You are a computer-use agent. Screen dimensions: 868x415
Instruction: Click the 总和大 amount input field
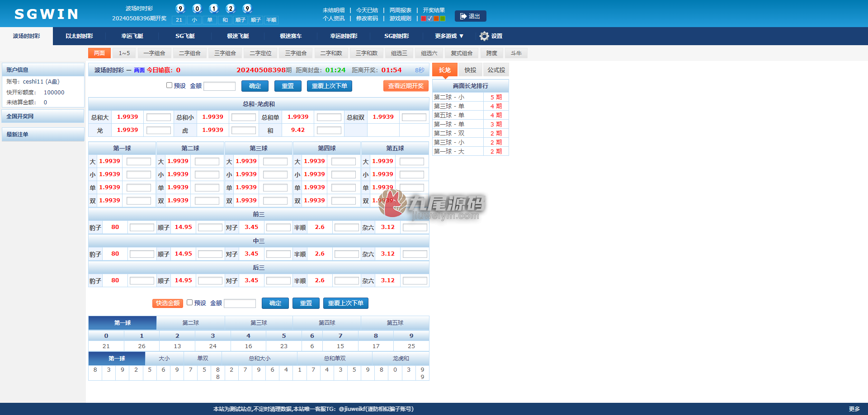(159, 117)
